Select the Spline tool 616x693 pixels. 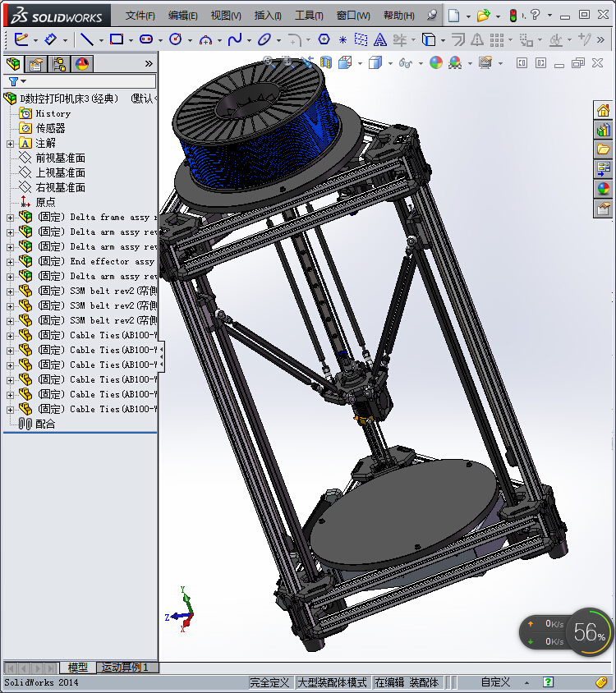[x=235, y=39]
